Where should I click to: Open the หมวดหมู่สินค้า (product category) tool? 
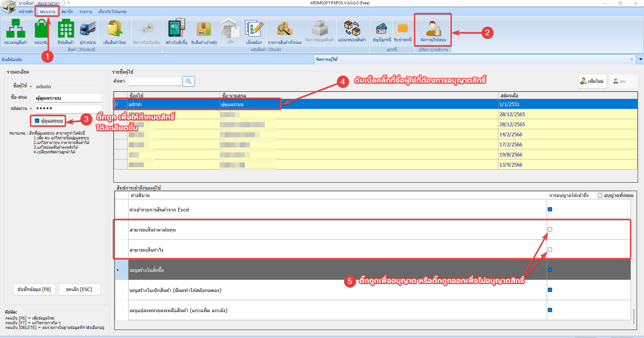tap(16, 32)
